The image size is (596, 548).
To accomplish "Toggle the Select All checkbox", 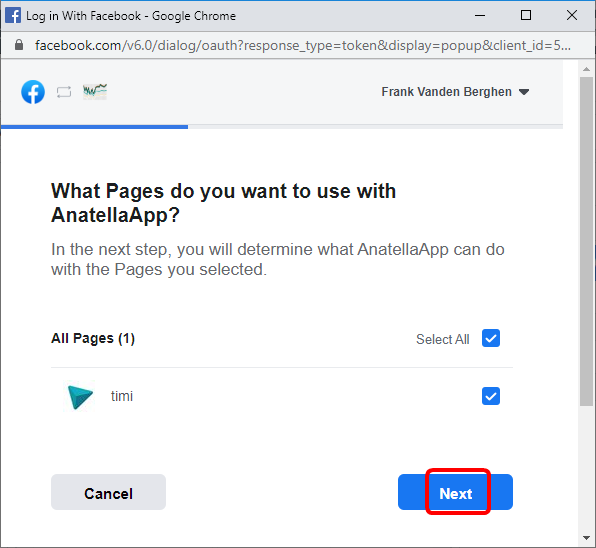I will (491, 338).
